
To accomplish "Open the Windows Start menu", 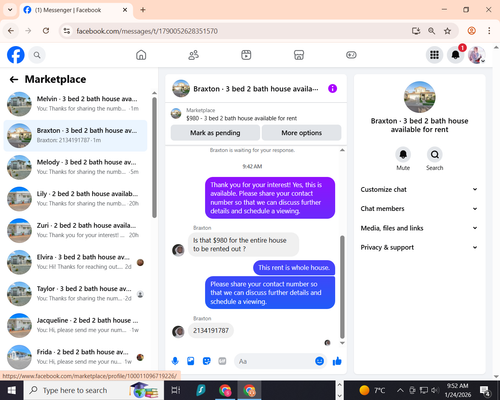I will [12, 390].
